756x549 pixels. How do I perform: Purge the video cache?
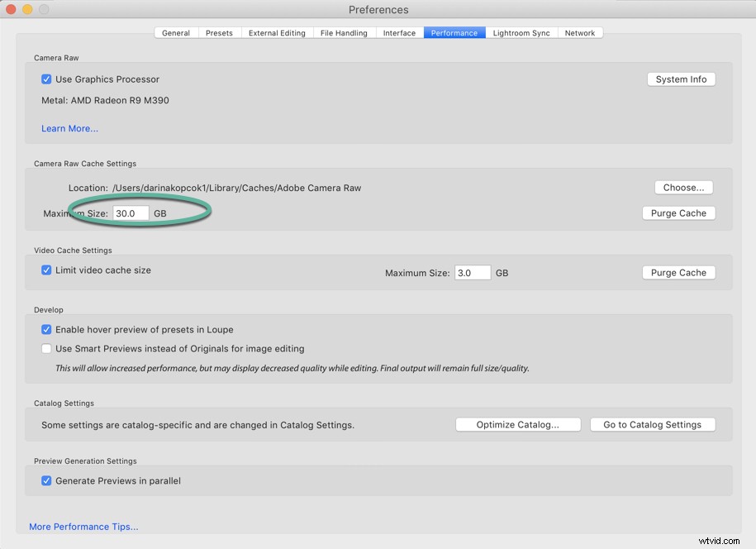(x=678, y=272)
